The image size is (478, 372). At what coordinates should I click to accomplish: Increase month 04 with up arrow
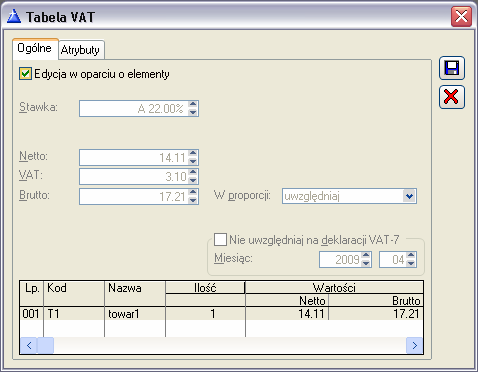tap(411, 256)
